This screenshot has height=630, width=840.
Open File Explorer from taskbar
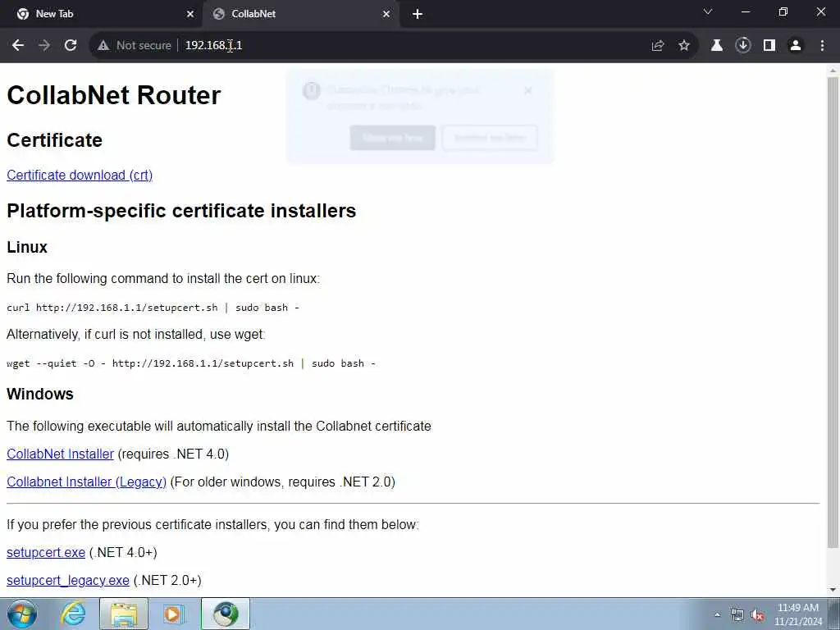point(124,614)
